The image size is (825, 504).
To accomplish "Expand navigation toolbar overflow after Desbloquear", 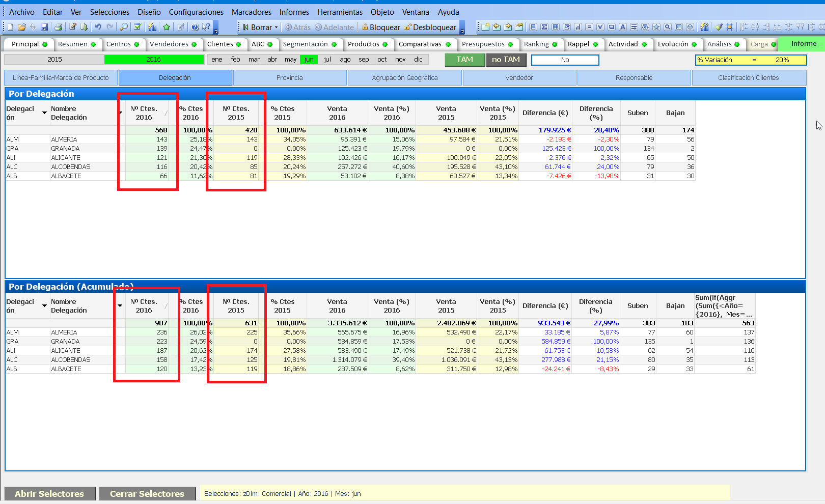I will (x=462, y=27).
